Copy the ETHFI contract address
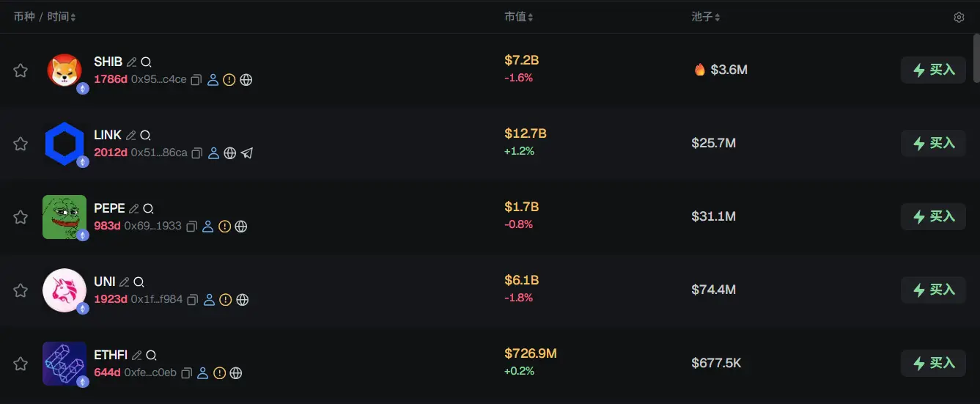This screenshot has height=404, width=980. click(186, 373)
